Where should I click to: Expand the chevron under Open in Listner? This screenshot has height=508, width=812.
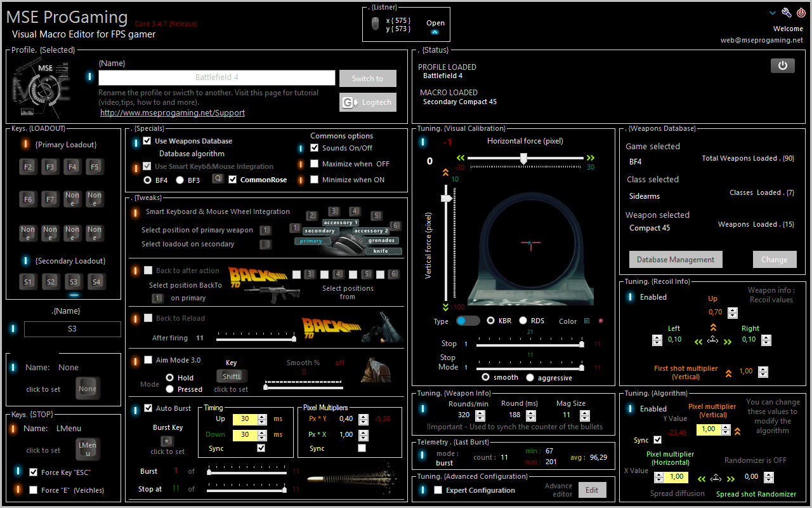(435, 31)
